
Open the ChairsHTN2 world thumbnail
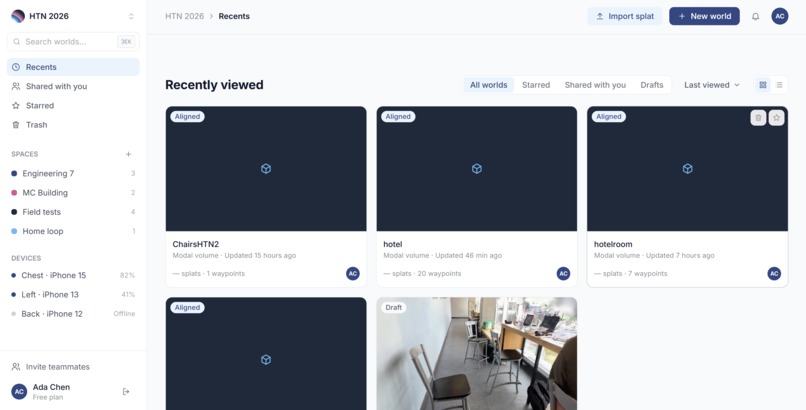pos(266,169)
